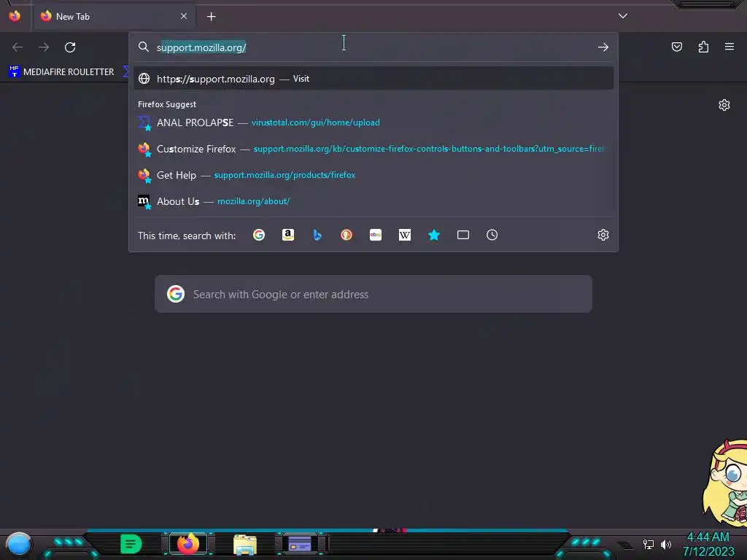Click the Search with Google page field
The image size is (747, 560).
pos(373,294)
